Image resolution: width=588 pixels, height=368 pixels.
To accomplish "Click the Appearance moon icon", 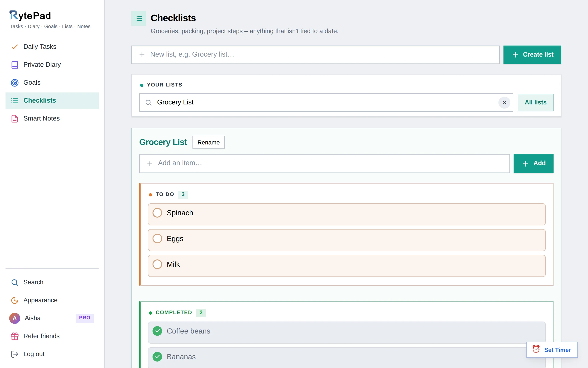I will point(14,300).
